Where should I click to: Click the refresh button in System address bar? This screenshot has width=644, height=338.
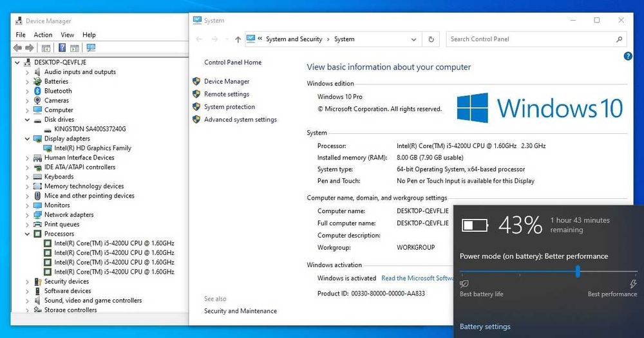point(431,39)
